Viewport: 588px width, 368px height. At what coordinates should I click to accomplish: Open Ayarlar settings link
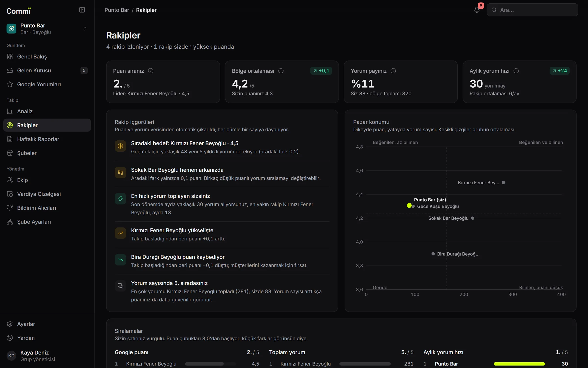point(47,324)
